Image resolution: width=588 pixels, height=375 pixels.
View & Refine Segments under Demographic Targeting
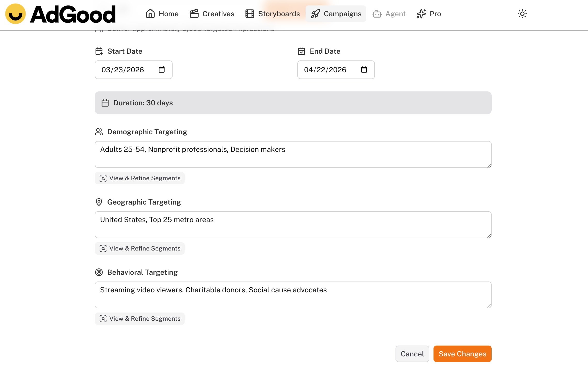click(x=140, y=178)
